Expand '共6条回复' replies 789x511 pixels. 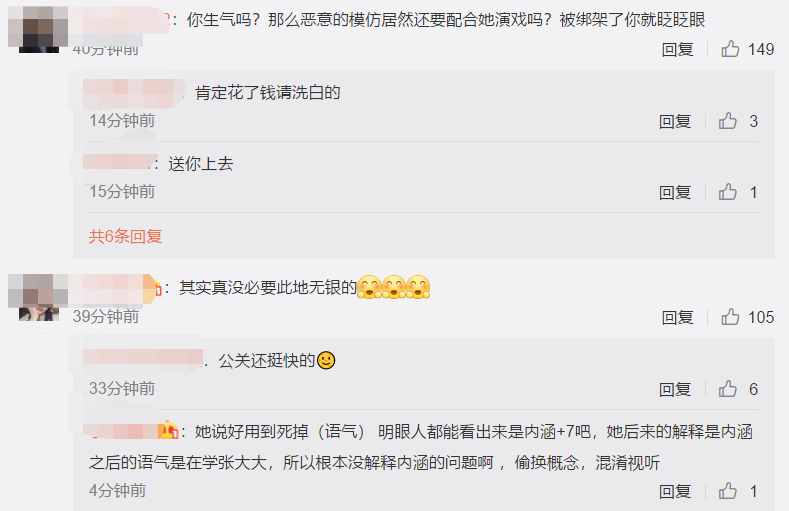(125, 236)
